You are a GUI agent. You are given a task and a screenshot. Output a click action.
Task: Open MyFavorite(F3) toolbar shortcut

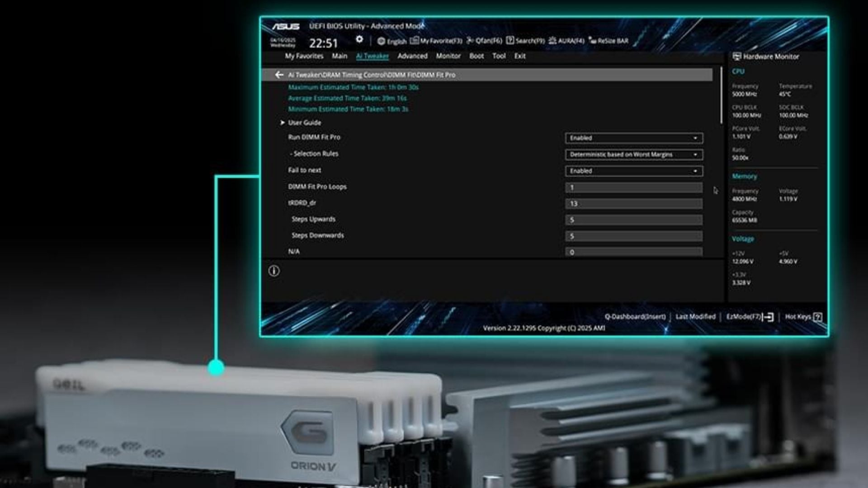pyautogui.click(x=436, y=41)
